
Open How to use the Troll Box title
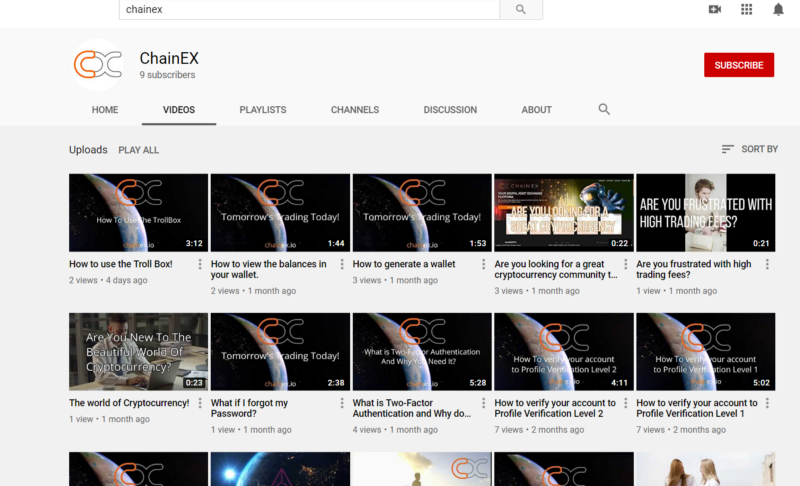click(x=120, y=264)
